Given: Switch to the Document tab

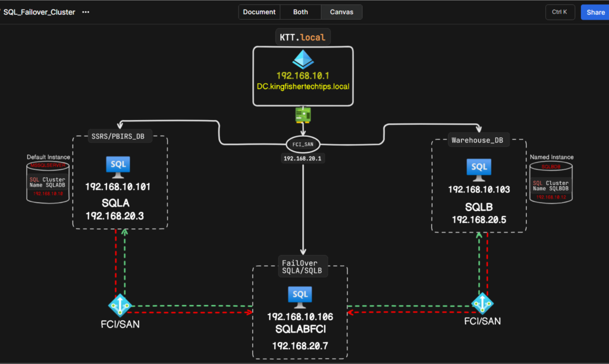Looking at the screenshot, I should [259, 11].
